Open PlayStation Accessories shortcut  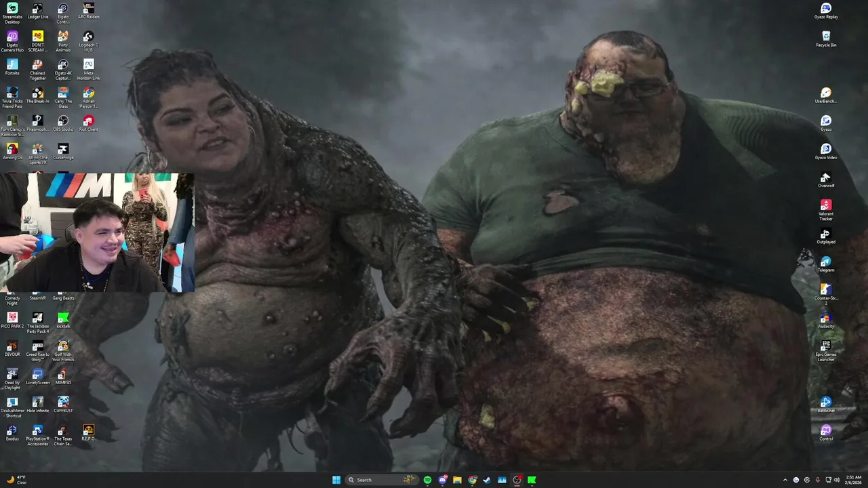(x=38, y=436)
